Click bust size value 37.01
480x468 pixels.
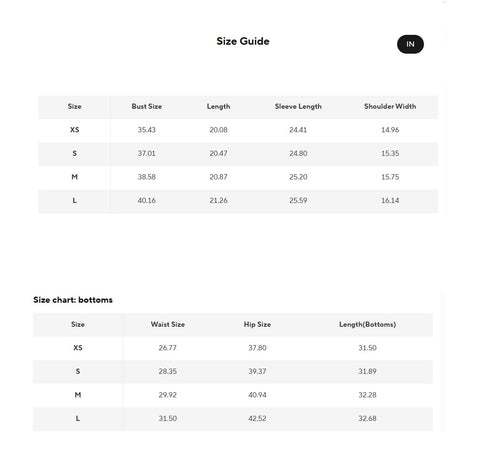(x=147, y=153)
